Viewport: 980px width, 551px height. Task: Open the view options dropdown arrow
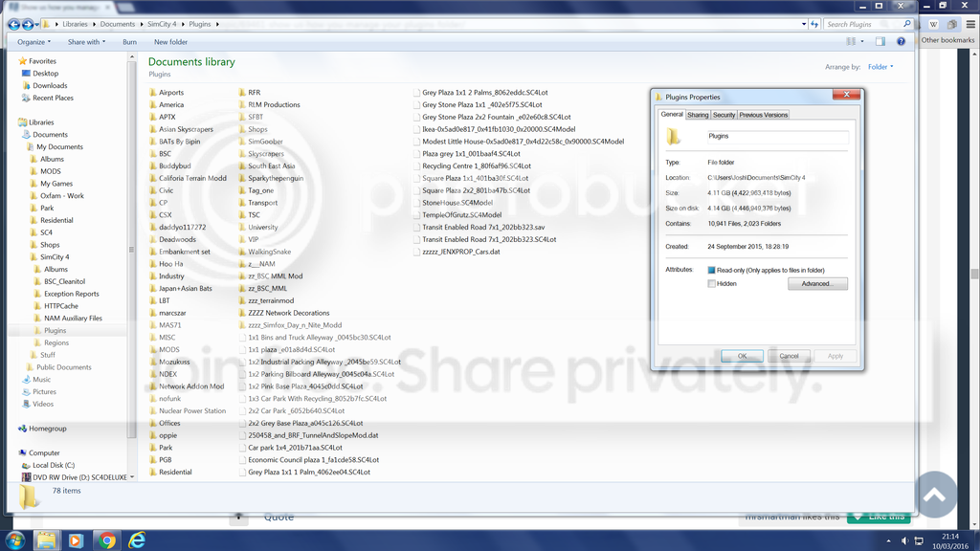(862, 42)
